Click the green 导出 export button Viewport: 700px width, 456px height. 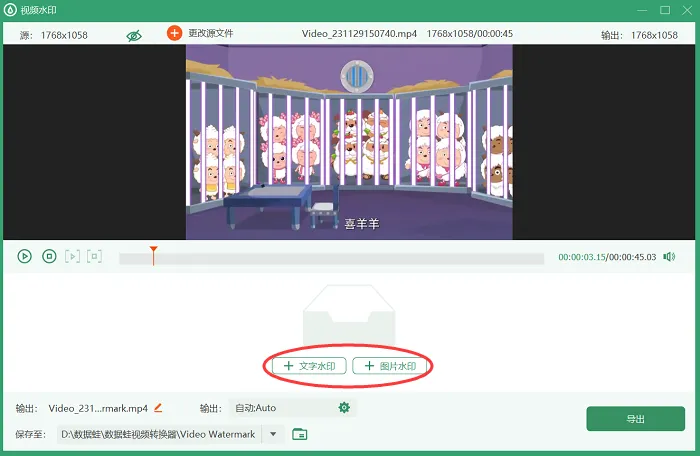(x=635, y=418)
